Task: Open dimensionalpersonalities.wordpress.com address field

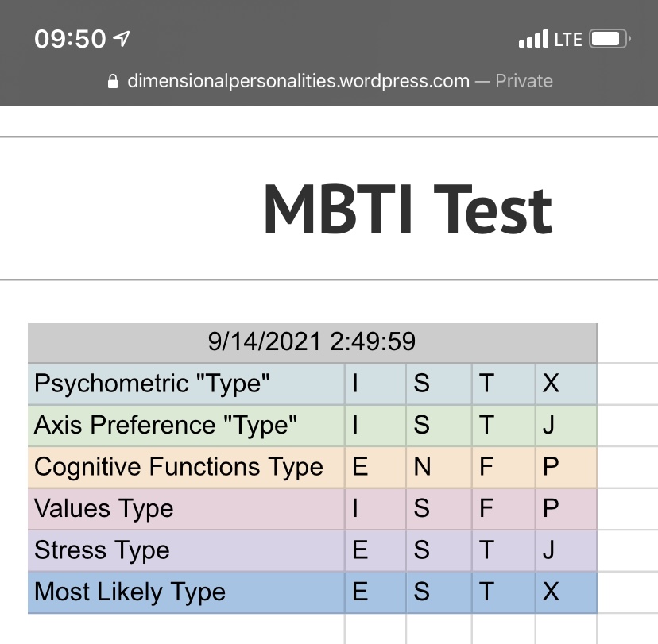Action: coord(298,81)
